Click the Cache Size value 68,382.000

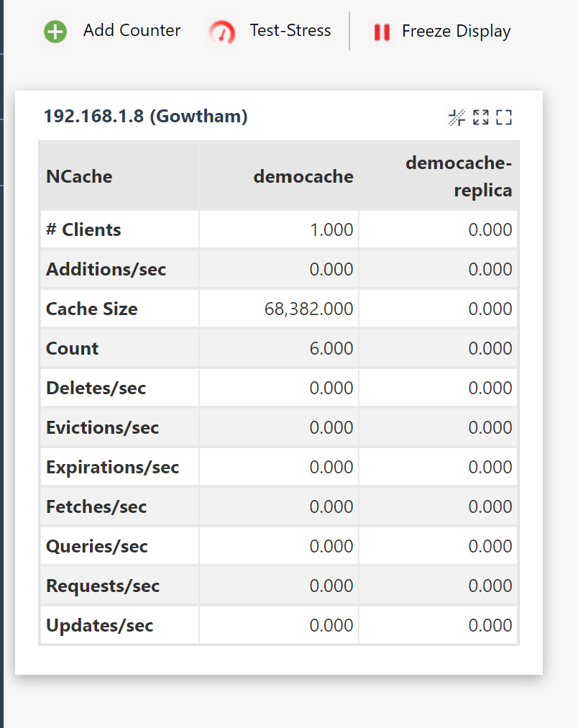[x=309, y=309]
